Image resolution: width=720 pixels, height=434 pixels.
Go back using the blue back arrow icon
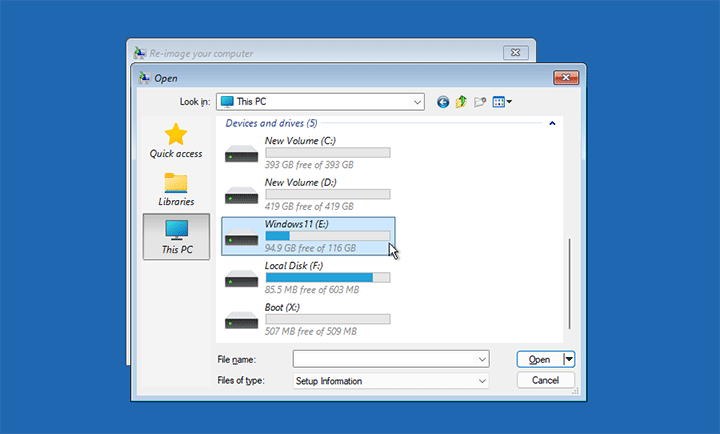click(443, 102)
